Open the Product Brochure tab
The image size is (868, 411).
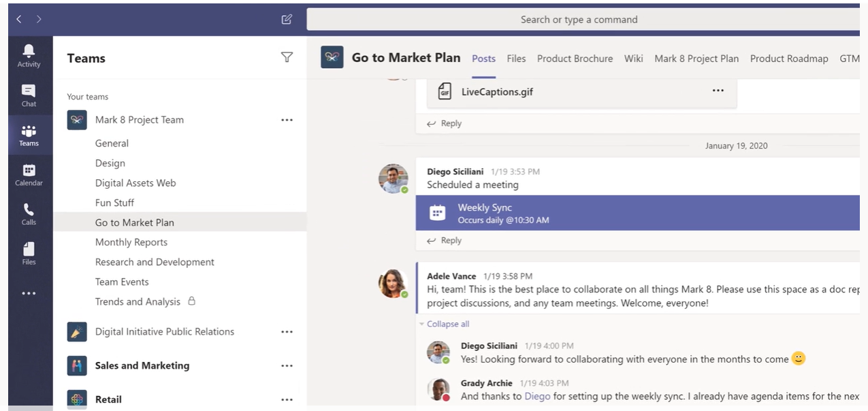point(575,59)
